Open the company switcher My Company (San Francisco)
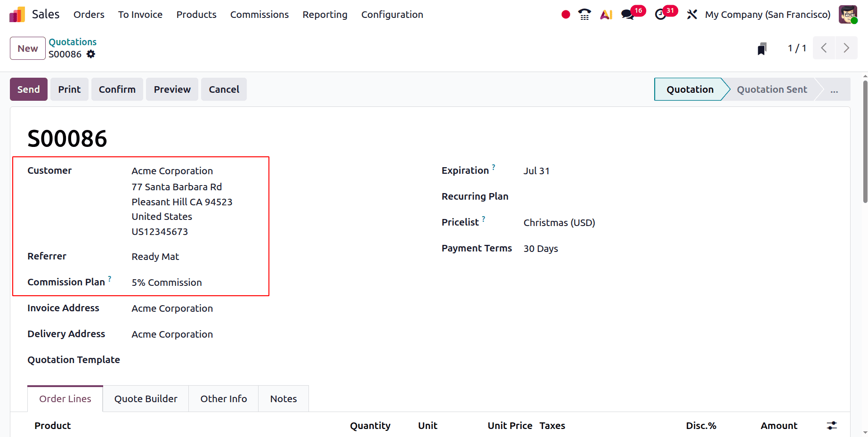The width and height of the screenshot is (868, 437). point(768,15)
